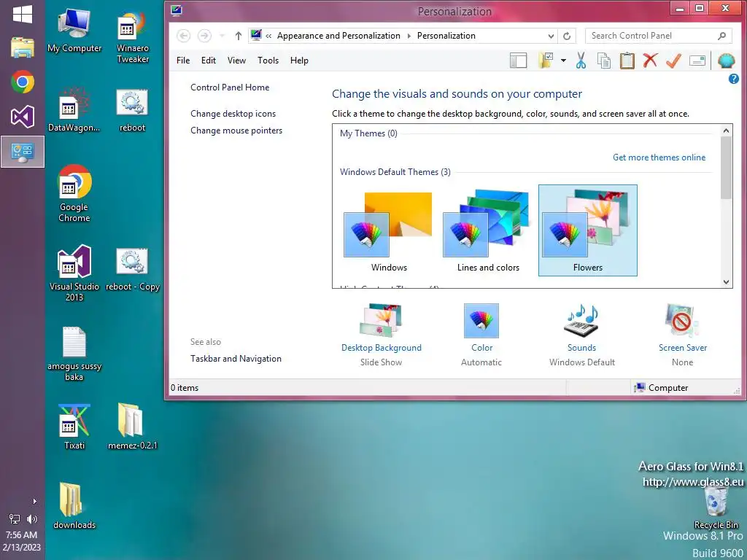
Task: Open the Help menu
Action: (299, 61)
